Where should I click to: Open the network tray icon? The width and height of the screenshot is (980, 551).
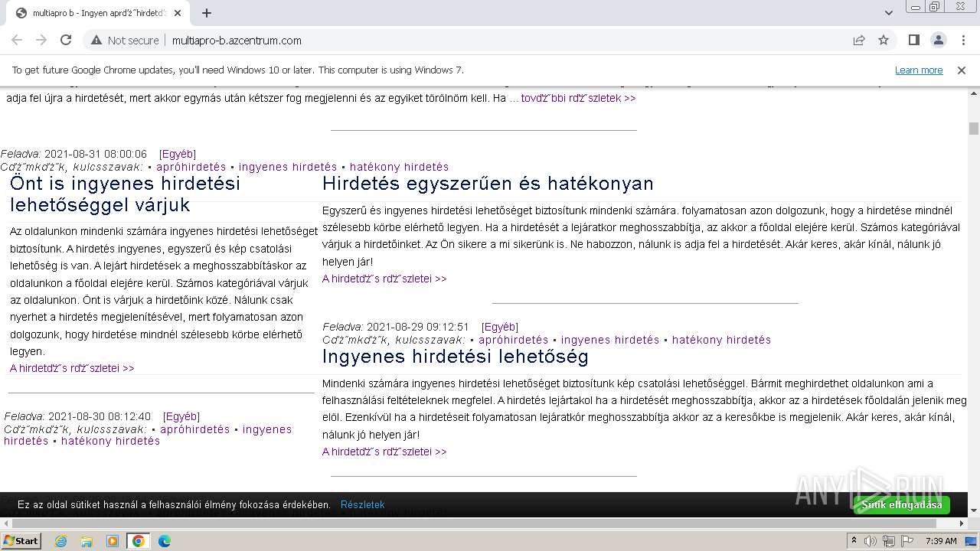point(889,541)
